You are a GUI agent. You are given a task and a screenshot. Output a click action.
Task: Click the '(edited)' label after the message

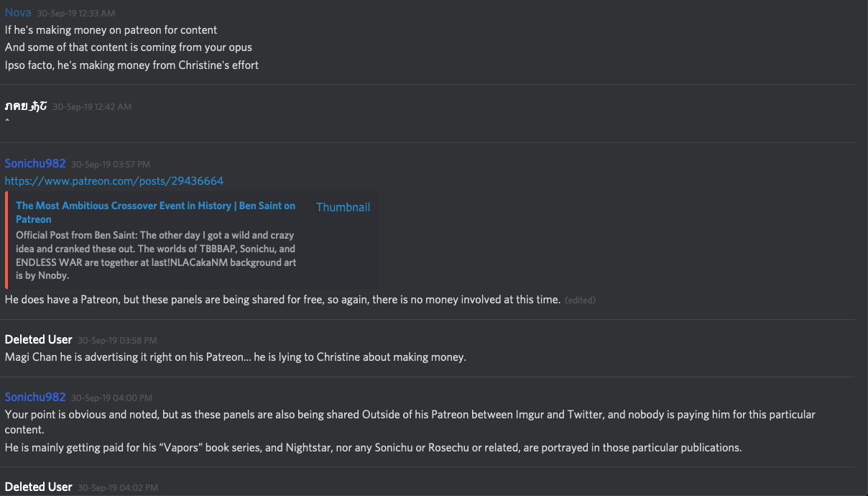[x=580, y=300]
